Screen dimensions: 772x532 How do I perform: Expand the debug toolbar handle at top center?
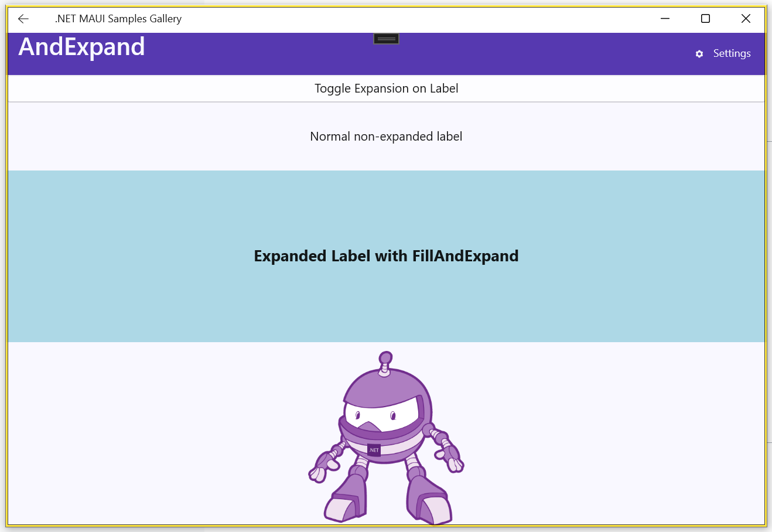tap(386, 39)
